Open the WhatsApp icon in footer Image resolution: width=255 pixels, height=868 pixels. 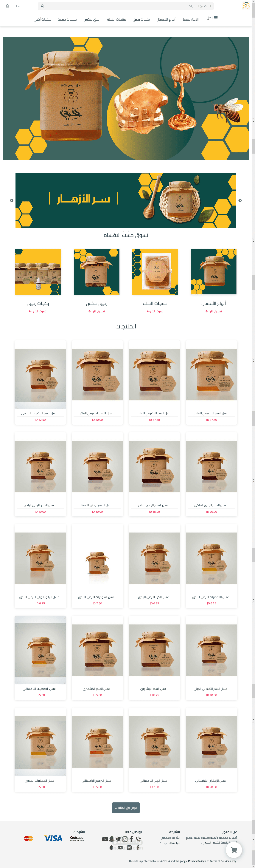pos(138,839)
